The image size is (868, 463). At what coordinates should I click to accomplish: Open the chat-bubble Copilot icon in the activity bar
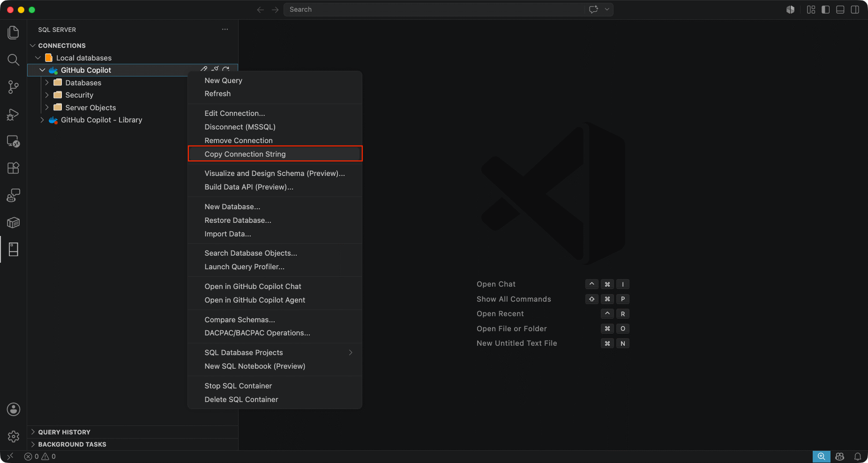pos(14,195)
